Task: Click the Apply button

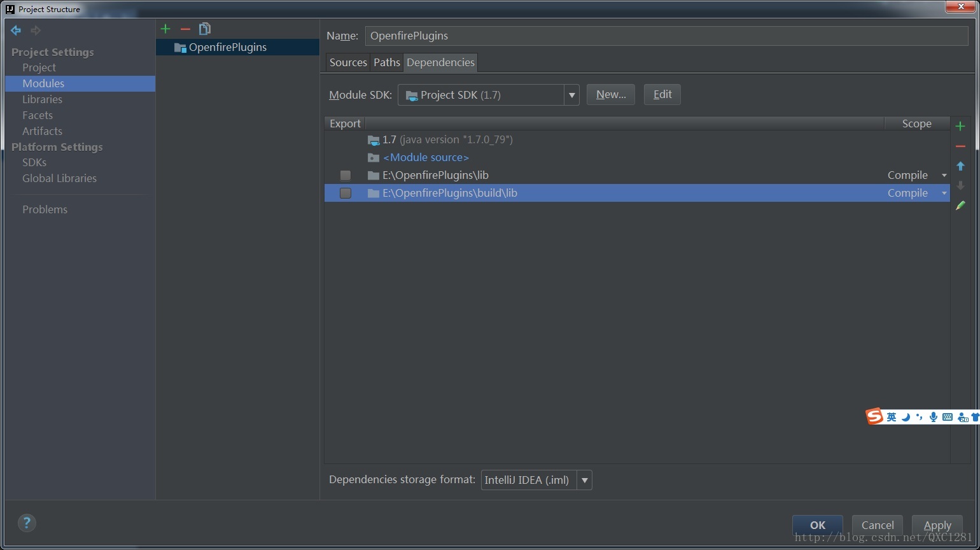Action: pos(937,525)
